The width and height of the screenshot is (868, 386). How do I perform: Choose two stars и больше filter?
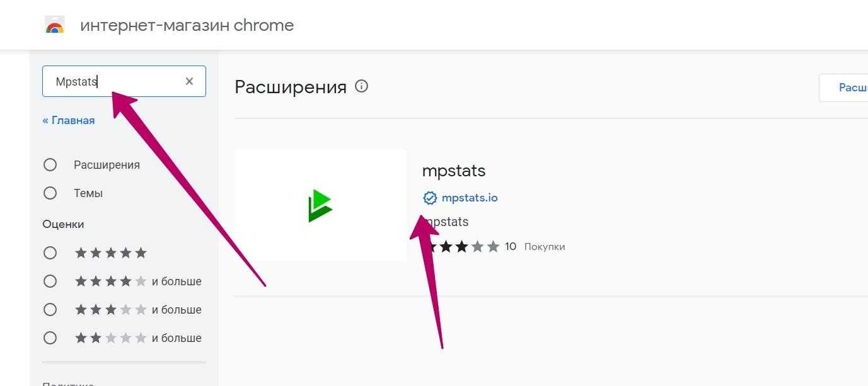click(50, 338)
